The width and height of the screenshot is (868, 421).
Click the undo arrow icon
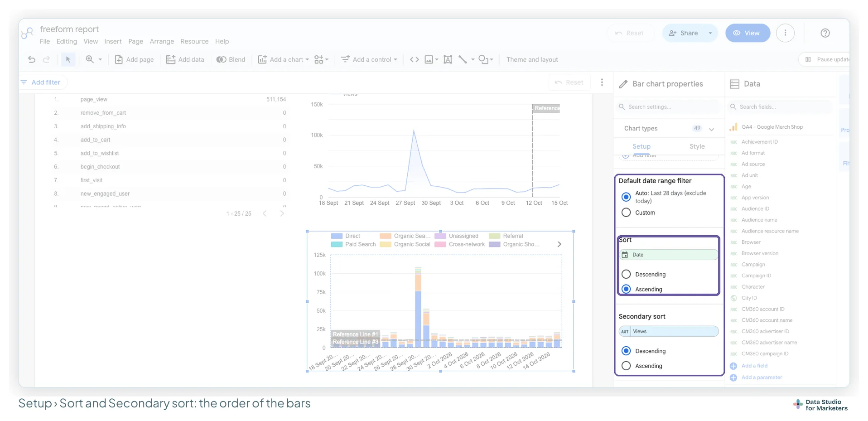[x=31, y=59]
